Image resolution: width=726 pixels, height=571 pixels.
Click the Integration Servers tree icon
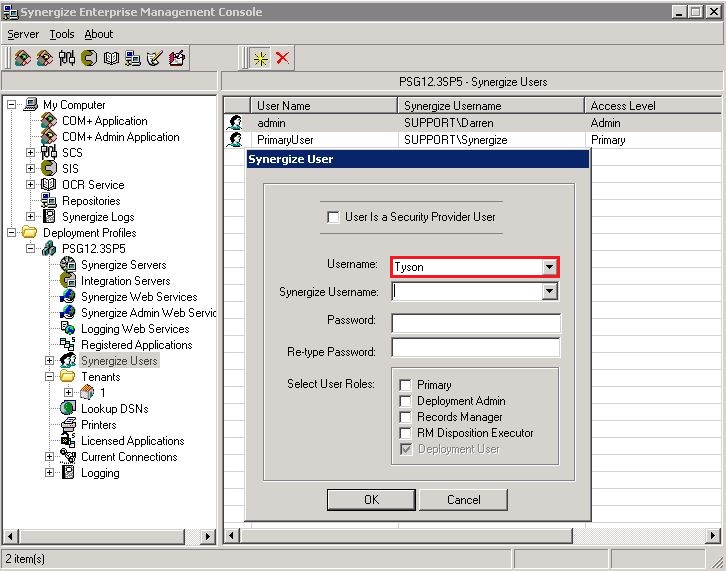point(68,280)
